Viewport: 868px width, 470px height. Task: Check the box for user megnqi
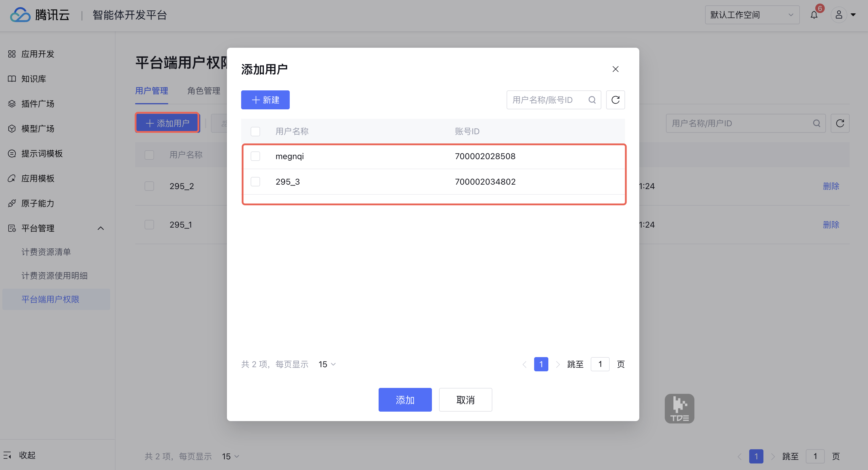click(x=255, y=156)
